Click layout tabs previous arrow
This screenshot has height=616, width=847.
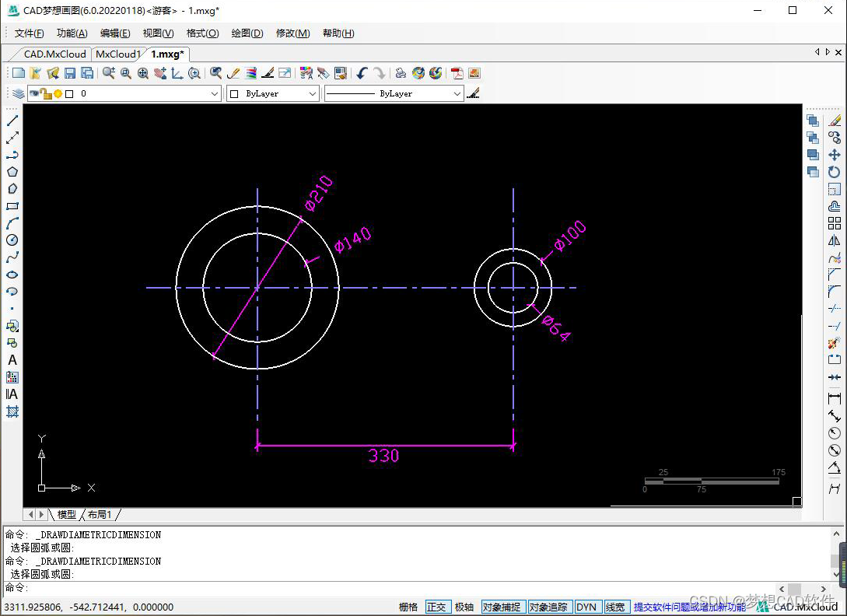(30, 514)
